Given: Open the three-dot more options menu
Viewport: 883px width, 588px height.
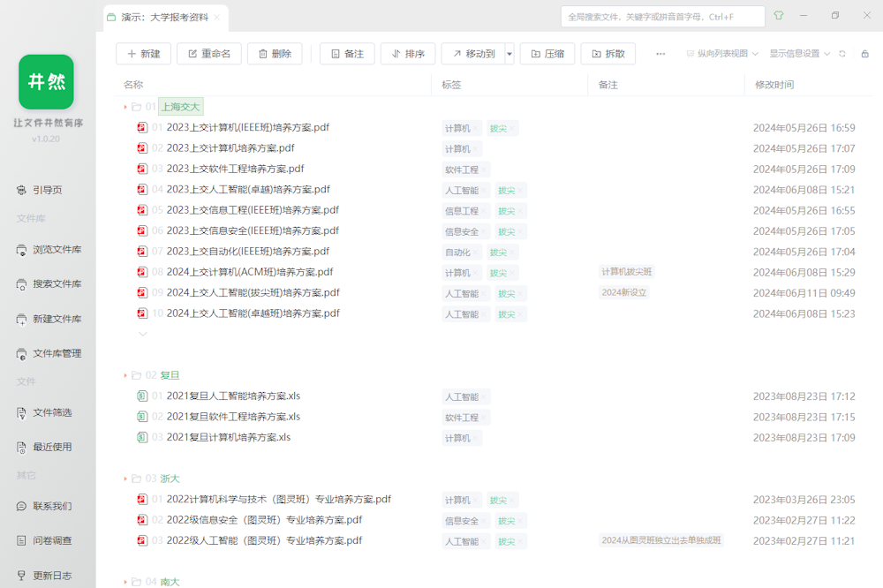Looking at the screenshot, I should pyautogui.click(x=660, y=54).
